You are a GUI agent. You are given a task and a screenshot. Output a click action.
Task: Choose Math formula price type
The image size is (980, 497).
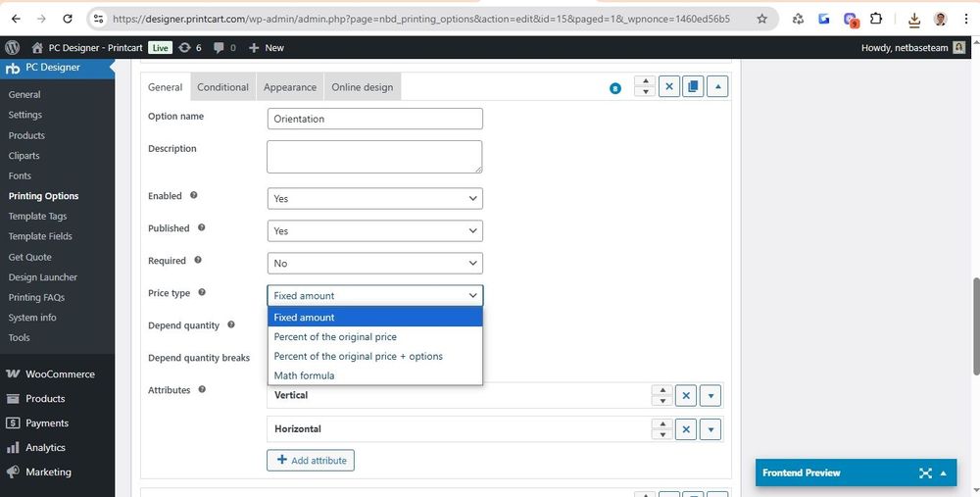pyautogui.click(x=304, y=375)
